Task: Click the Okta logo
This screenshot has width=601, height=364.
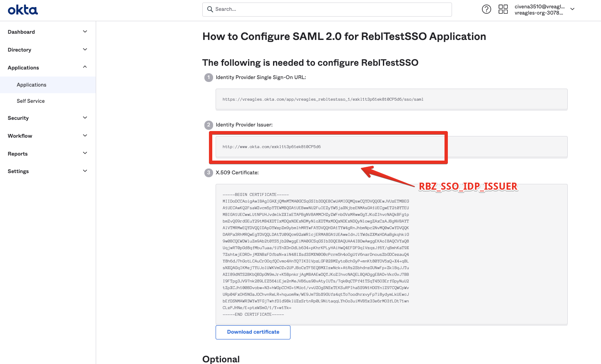Action: (23, 10)
